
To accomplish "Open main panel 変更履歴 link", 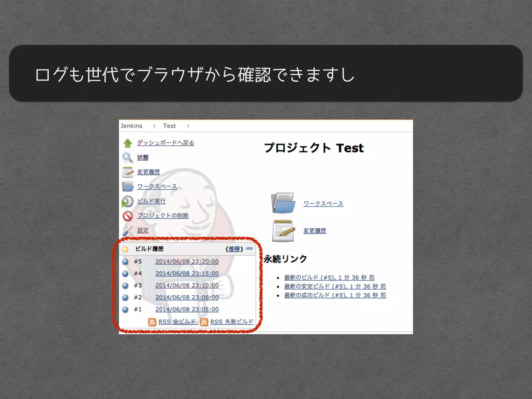I will tap(315, 231).
